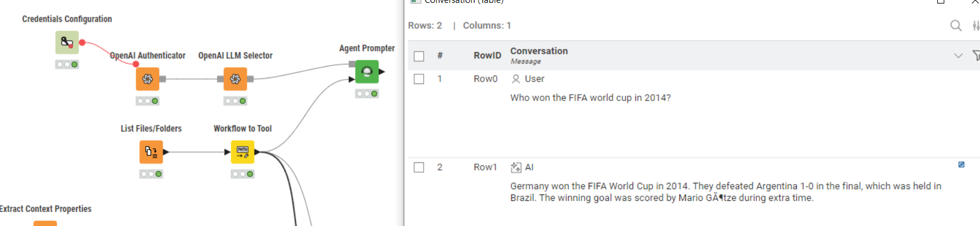Click the RowID column header
980x226 pixels.
[x=487, y=55]
